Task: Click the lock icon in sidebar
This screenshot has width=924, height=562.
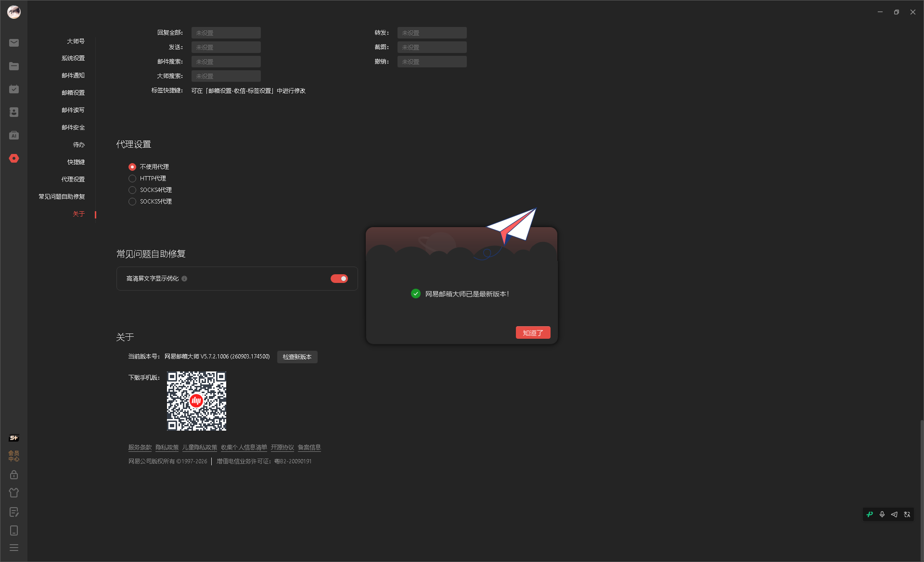Action: pos(14,474)
